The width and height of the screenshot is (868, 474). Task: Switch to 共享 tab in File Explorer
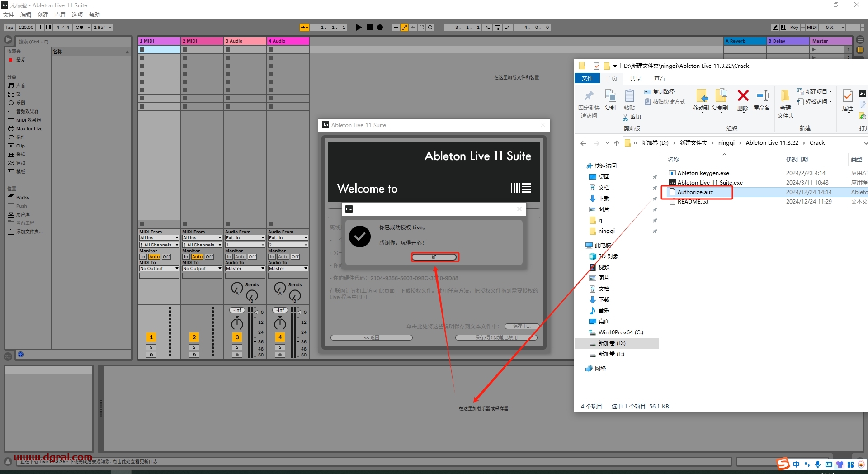pyautogui.click(x=636, y=78)
